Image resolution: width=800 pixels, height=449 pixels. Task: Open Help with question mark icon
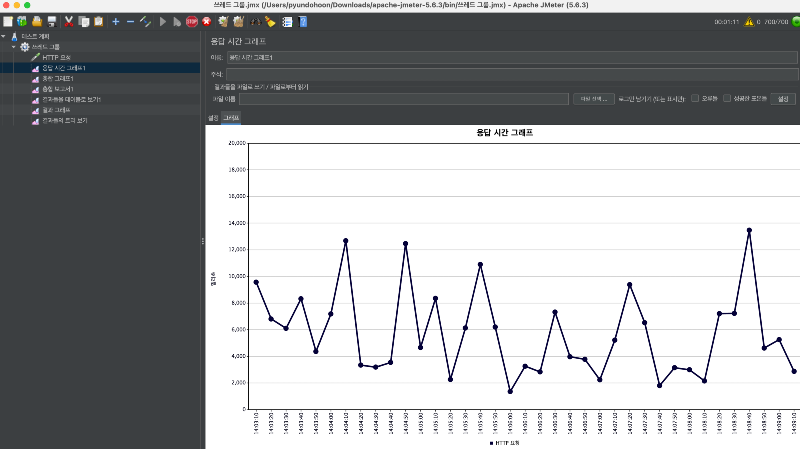(x=303, y=21)
